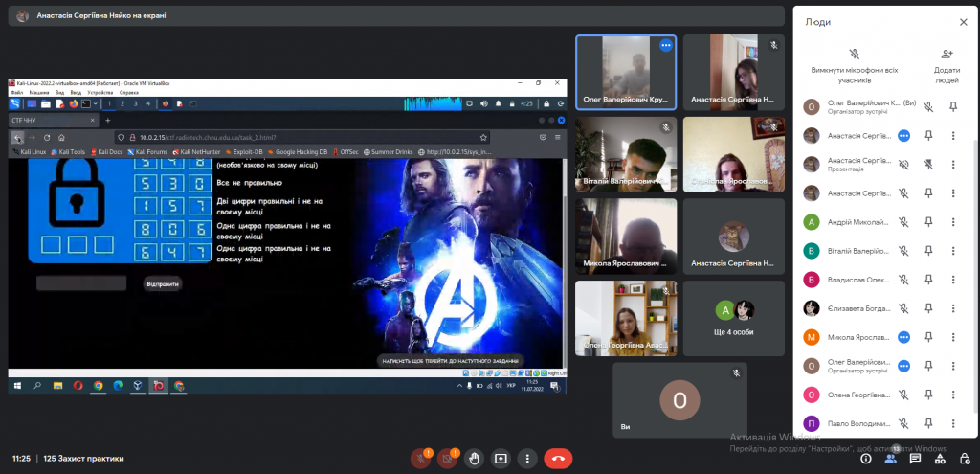Select Олена Георгіївна's video tile

point(626,318)
